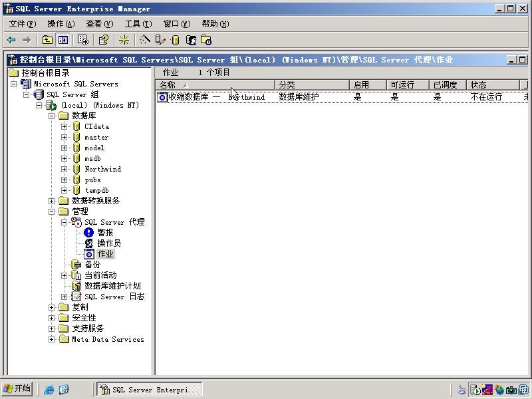Click the Back arrow in the toolbar
This screenshot has width=532, height=399.
11,40
